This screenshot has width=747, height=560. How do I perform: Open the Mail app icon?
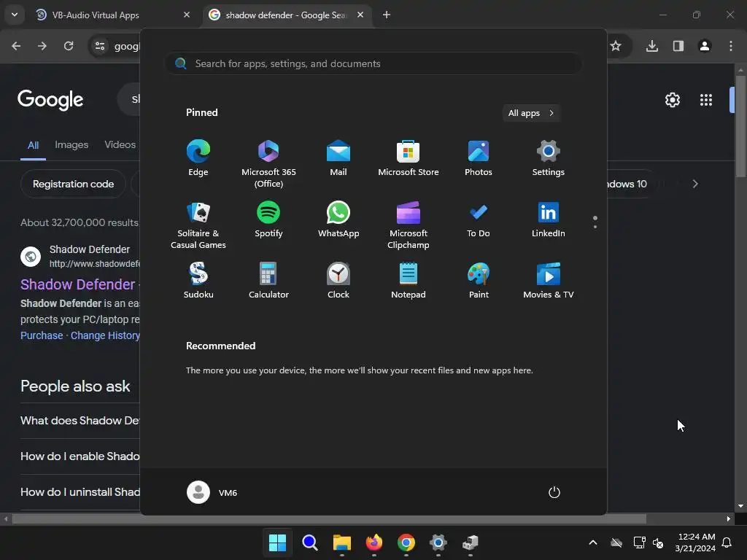click(x=338, y=158)
